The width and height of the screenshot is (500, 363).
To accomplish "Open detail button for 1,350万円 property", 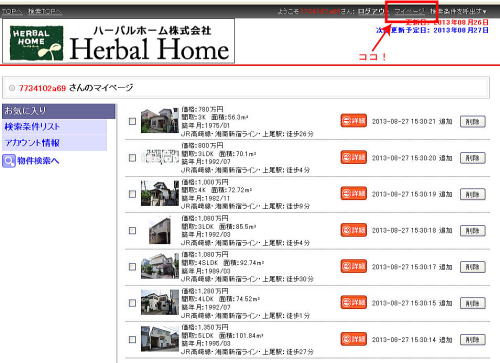I will (x=354, y=339).
